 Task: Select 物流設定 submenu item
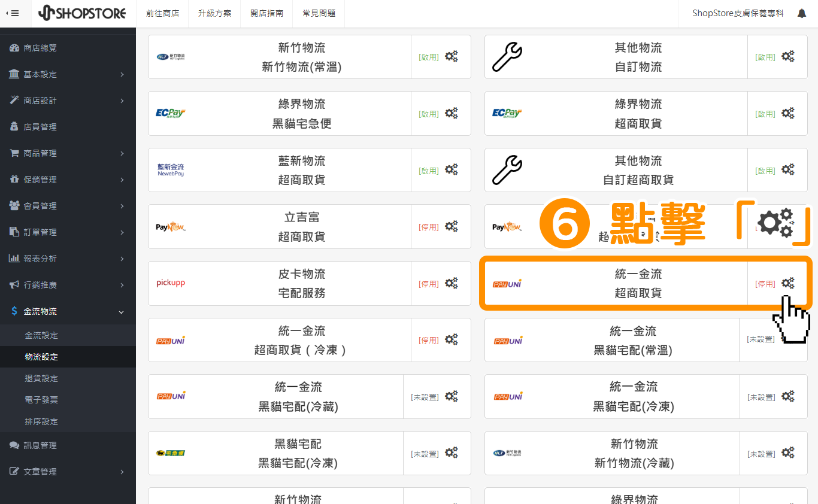(68, 357)
